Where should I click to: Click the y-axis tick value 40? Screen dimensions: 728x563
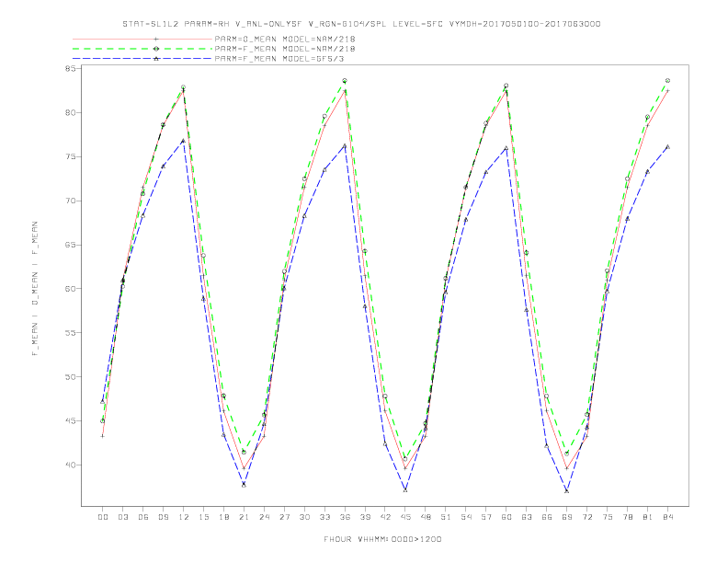pyautogui.click(x=71, y=465)
